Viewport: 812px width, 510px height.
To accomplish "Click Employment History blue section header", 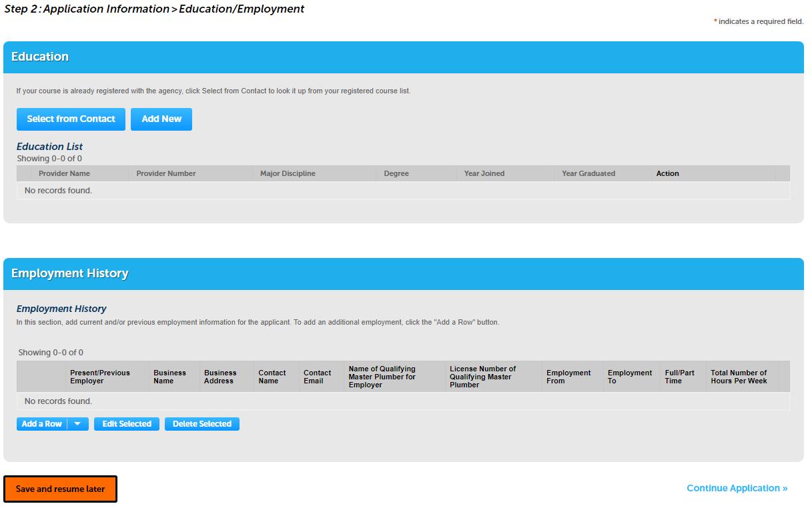I will pos(404,274).
